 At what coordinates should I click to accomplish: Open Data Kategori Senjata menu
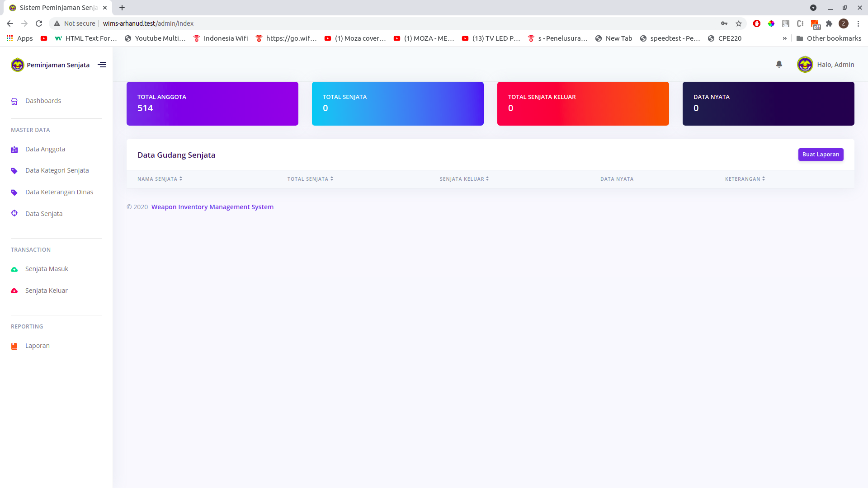coord(56,170)
